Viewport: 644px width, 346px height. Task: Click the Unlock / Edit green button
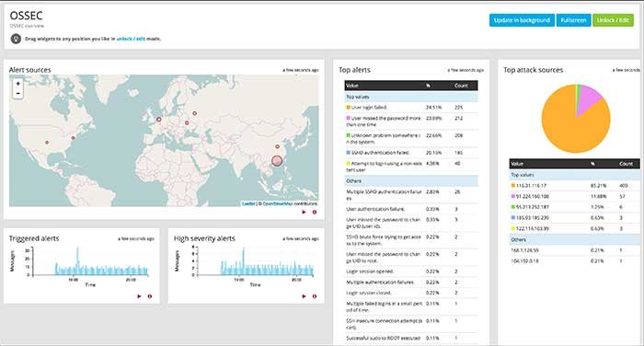[x=613, y=20]
